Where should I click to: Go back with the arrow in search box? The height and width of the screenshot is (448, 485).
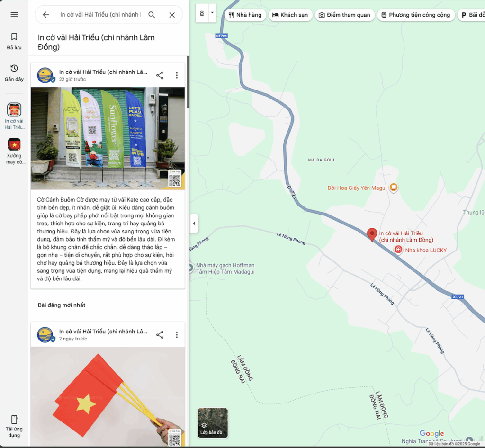click(46, 15)
